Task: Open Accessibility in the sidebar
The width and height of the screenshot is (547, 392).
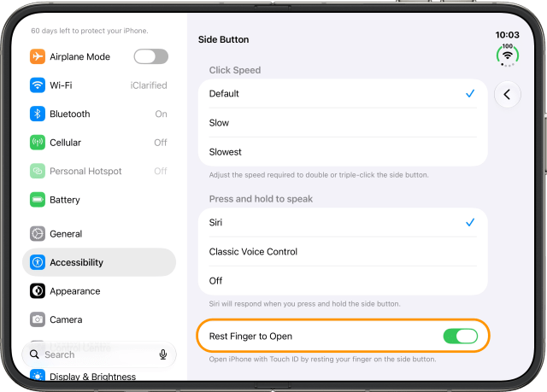Action: click(99, 262)
